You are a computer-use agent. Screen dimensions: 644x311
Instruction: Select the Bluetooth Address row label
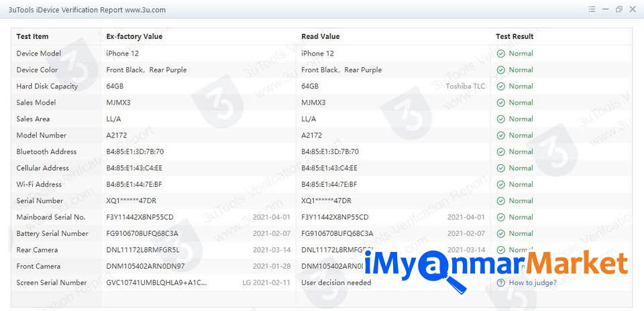click(x=46, y=151)
